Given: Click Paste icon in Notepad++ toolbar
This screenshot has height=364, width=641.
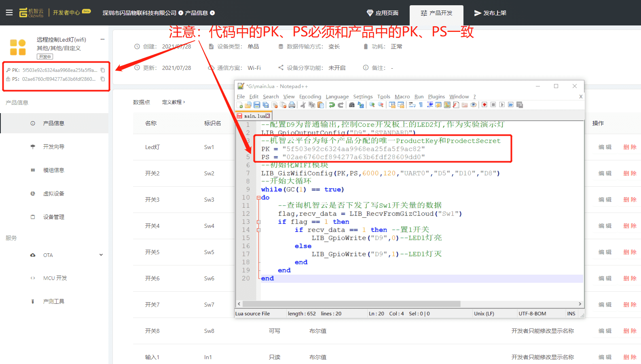Looking at the screenshot, I should click(x=320, y=105).
